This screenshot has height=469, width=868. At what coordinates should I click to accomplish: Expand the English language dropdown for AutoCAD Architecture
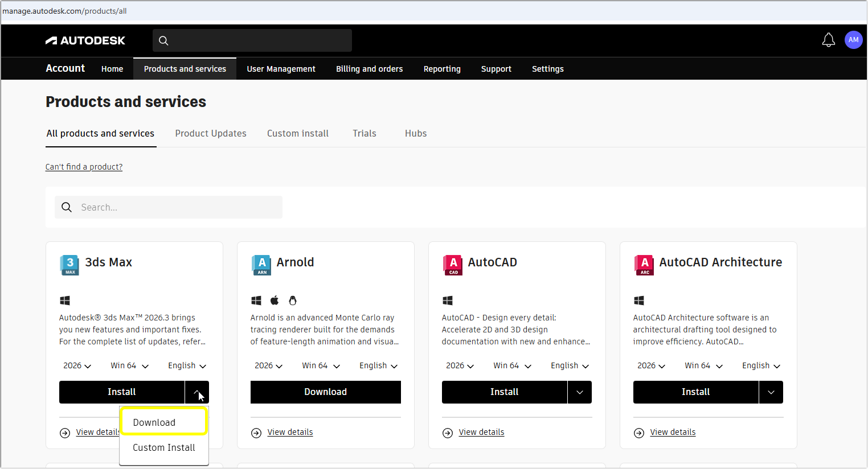[760, 365]
